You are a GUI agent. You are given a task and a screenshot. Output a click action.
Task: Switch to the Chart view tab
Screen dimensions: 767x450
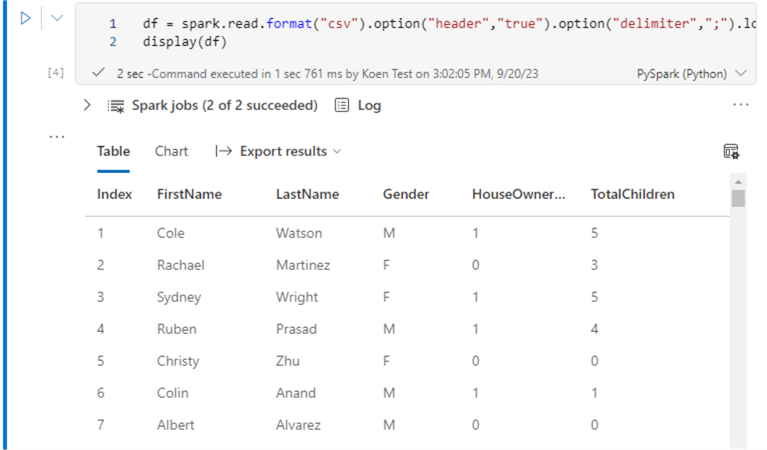pyautogui.click(x=171, y=151)
